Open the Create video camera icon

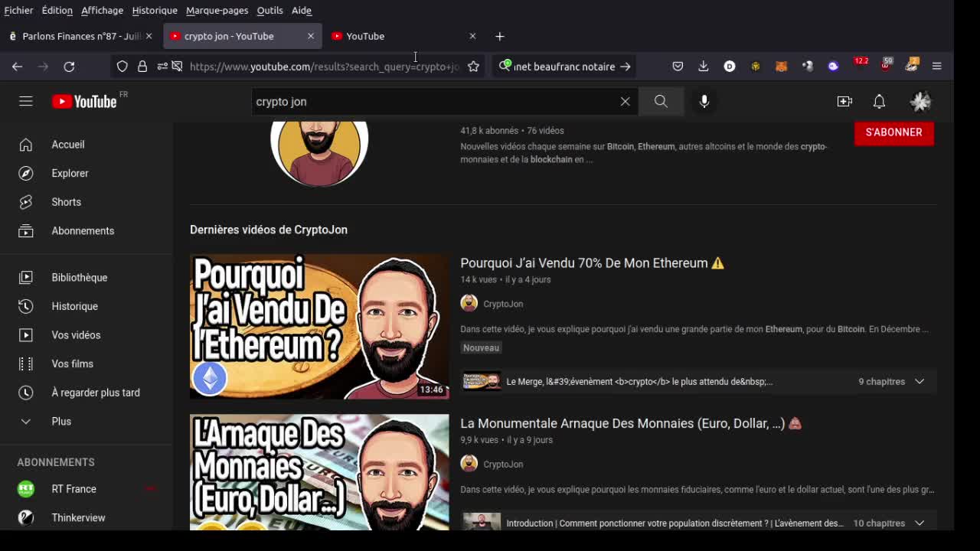pyautogui.click(x=844, y=101)
